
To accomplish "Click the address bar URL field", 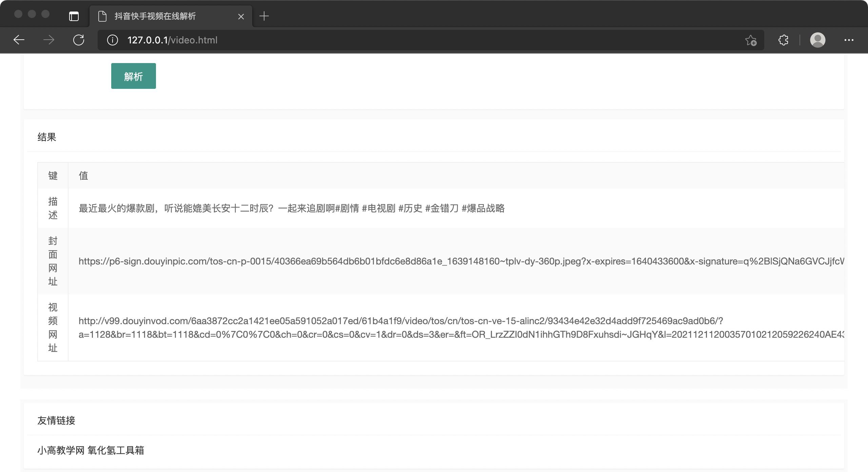I will click(407, 40).
